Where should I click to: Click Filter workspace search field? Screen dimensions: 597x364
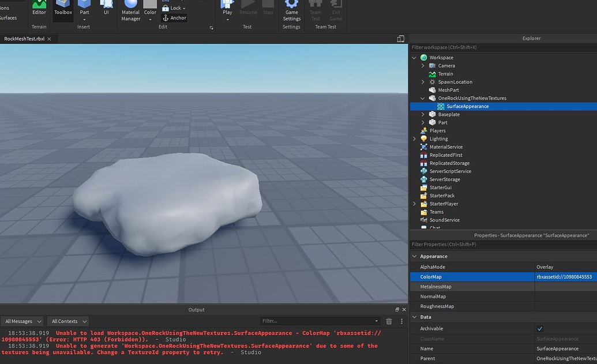(504, 47)
